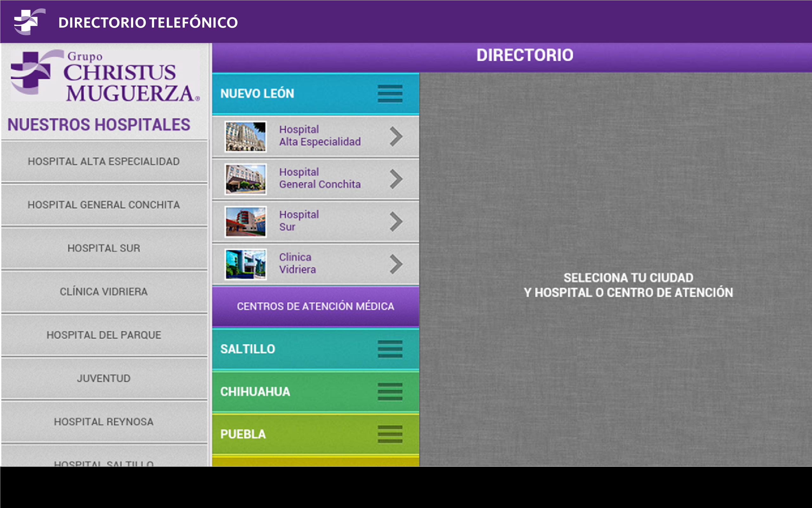The image size is (812, 508).
Task: Click the Hospital Sur photo thumbnail
Action: (x=245, y=222)
